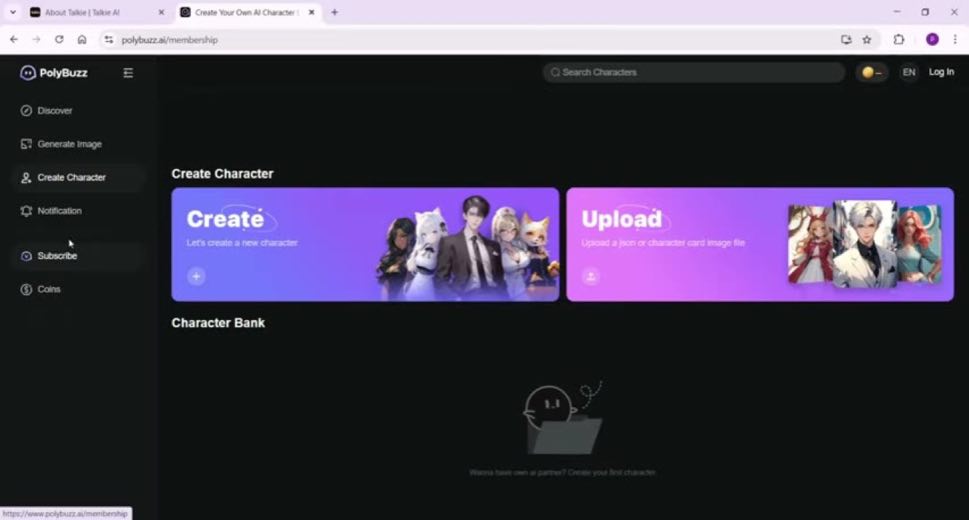Click the Generate Image icon

pos(26,144)
